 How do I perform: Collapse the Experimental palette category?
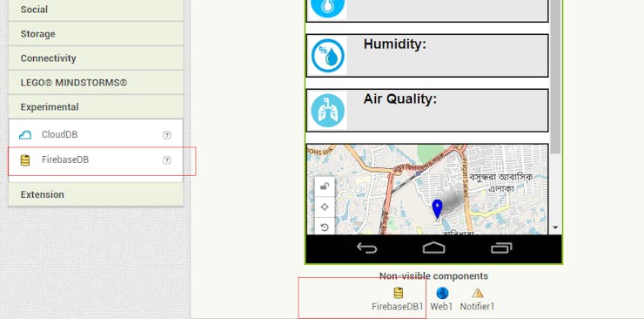coord(96,107)
